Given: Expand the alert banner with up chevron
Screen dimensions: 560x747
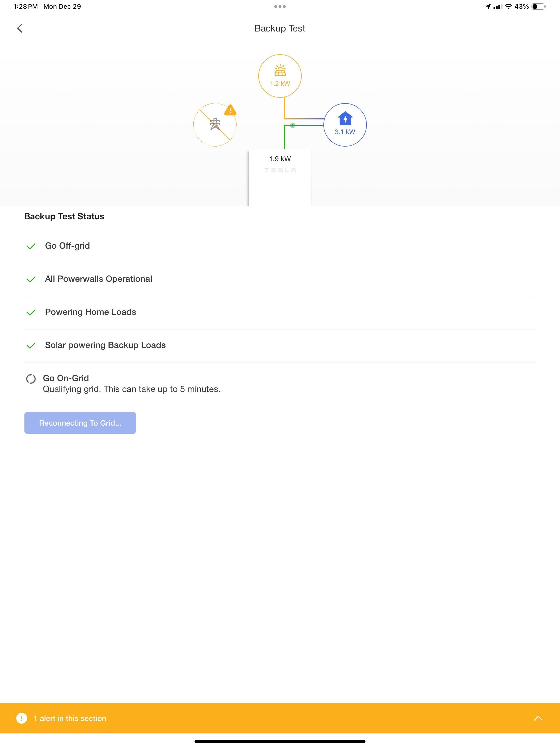Looking at the screenshot, I should tap(538, 718).
